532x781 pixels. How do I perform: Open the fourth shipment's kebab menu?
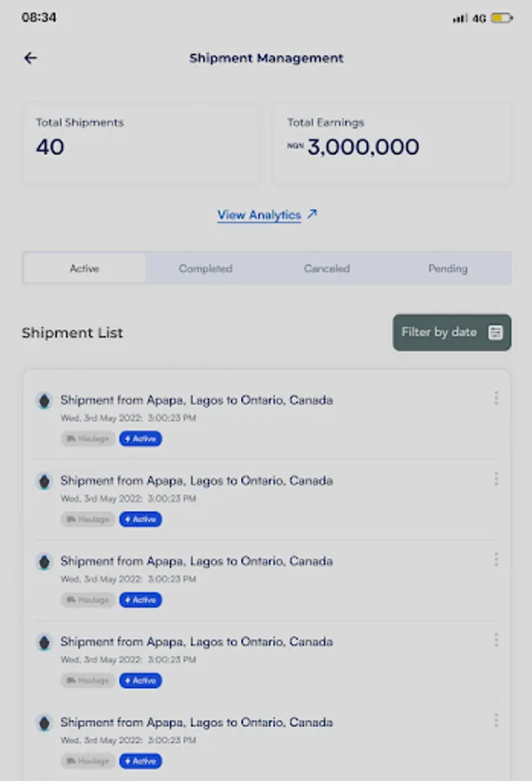tap(496, 640)
